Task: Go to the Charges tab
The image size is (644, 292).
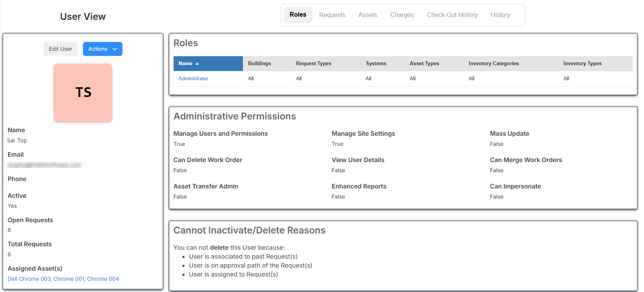Action: point(402,15)
